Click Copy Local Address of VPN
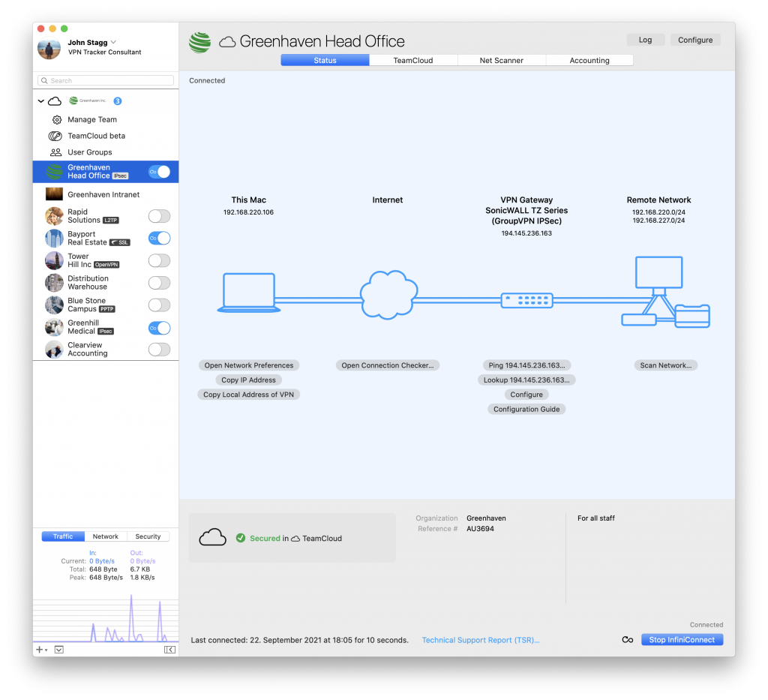The image size is (768, 700). pyautogui.click(x=249, y=395)
